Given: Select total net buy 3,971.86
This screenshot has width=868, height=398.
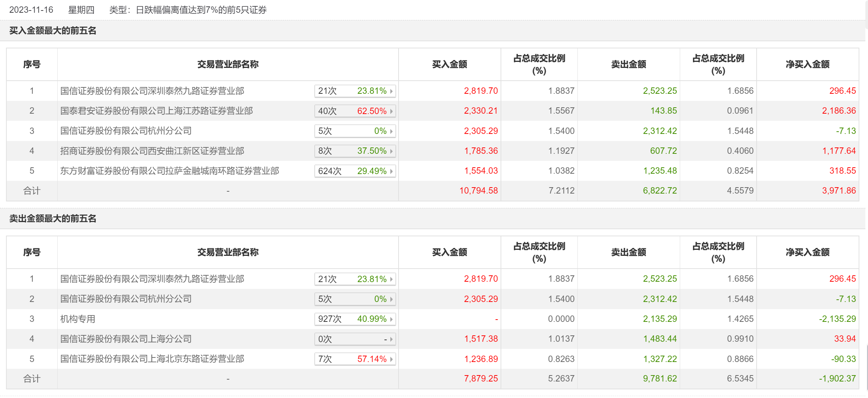Looking at the screenshot, I should pos(839,191).
